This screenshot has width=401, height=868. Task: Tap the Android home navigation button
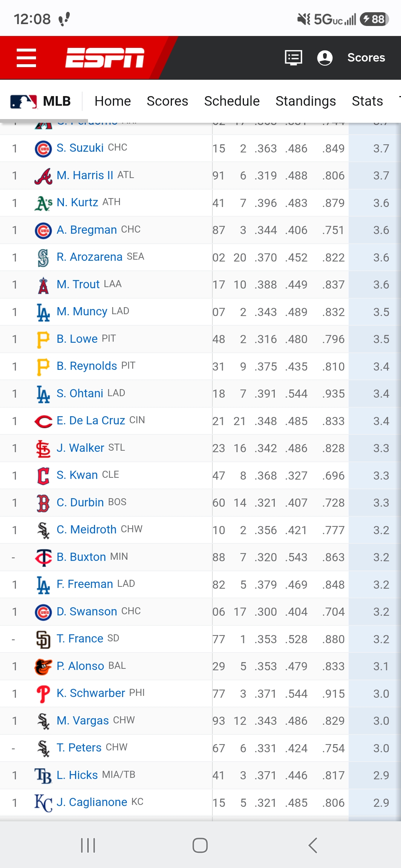200,845
